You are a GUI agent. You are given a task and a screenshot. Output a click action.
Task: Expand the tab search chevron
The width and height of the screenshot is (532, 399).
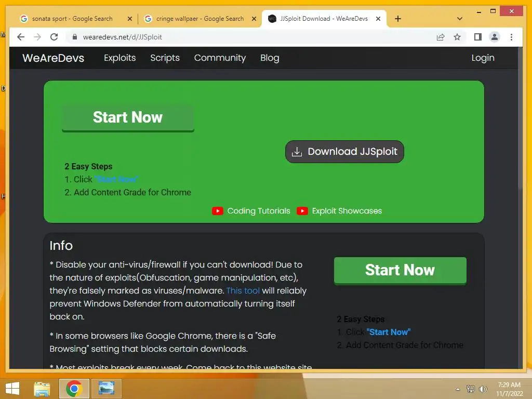coord(460,19)
